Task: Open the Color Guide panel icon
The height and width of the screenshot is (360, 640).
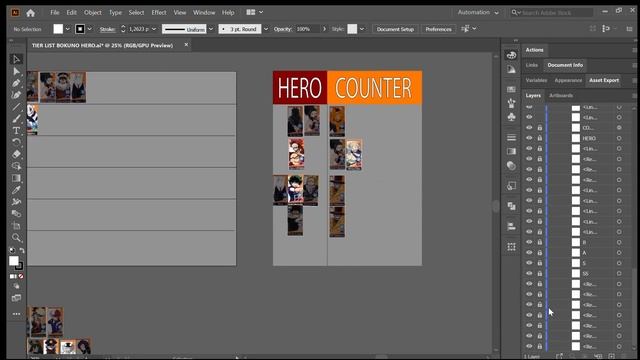Action: (511, 69)
